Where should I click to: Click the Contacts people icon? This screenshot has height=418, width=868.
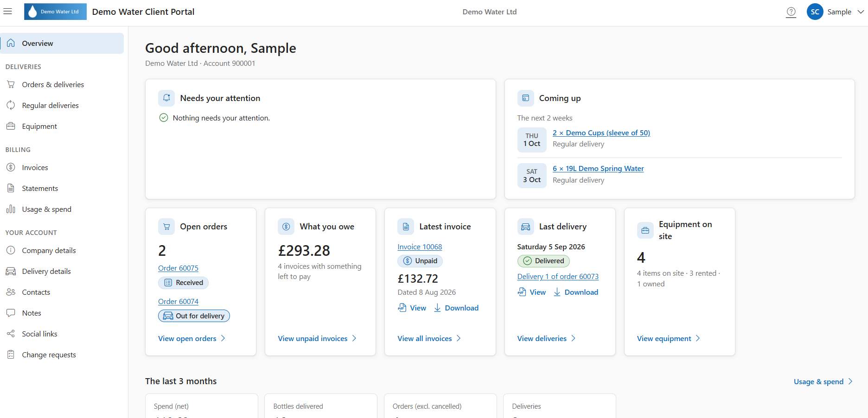point(11,292)
